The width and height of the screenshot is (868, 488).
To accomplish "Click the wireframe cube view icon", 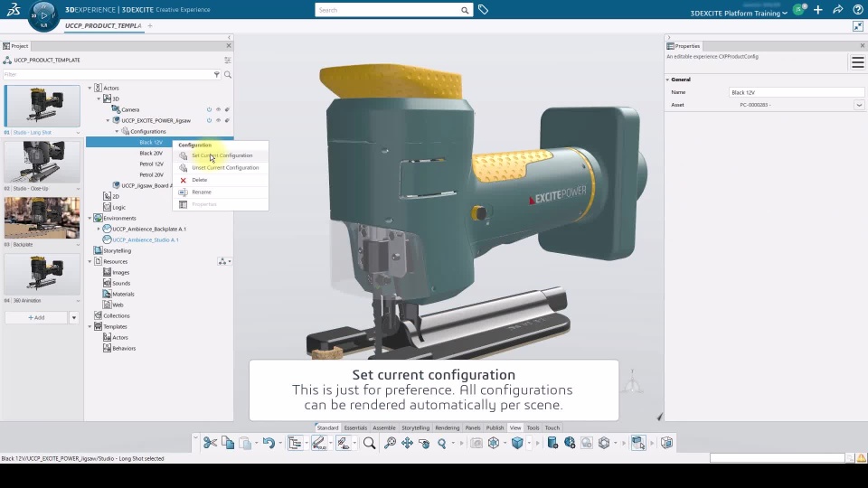I will (494, 443).
